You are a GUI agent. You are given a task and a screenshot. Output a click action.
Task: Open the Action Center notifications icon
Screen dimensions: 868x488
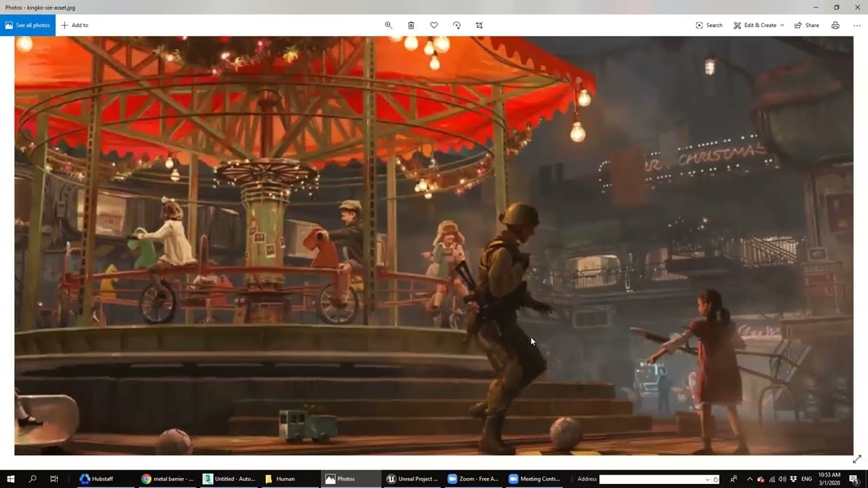point(854,479)
